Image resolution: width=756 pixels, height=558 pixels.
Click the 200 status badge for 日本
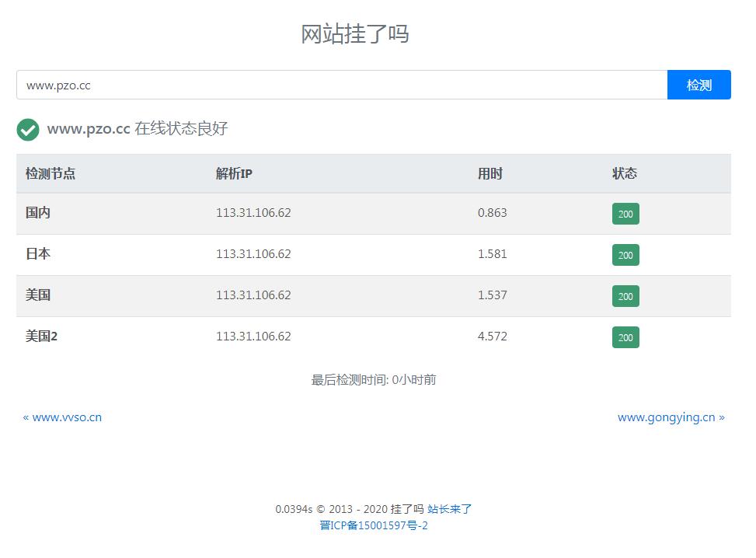point(625,254)
